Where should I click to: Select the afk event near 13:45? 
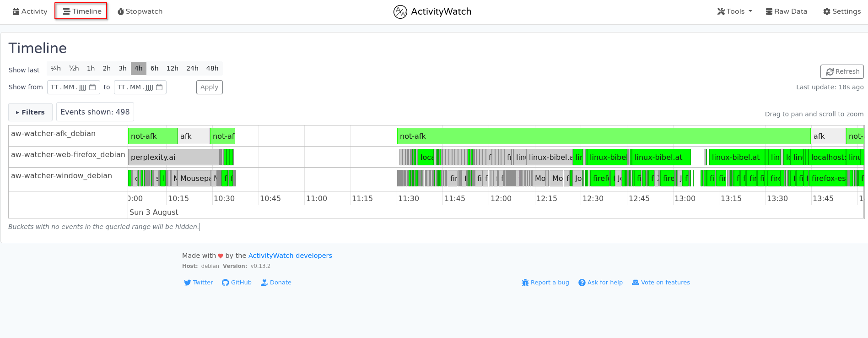pyautogui.click(x=828, y=136)
